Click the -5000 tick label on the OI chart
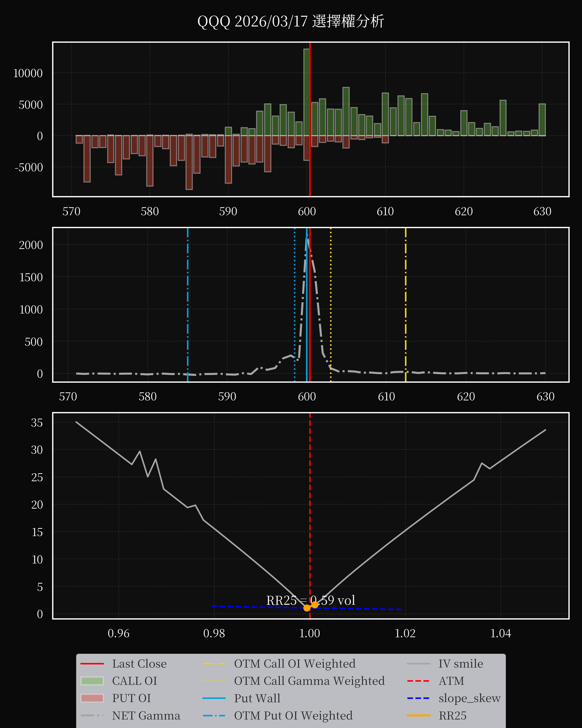The width and height of the screenshot is (582, 728). tap(29, 167)
